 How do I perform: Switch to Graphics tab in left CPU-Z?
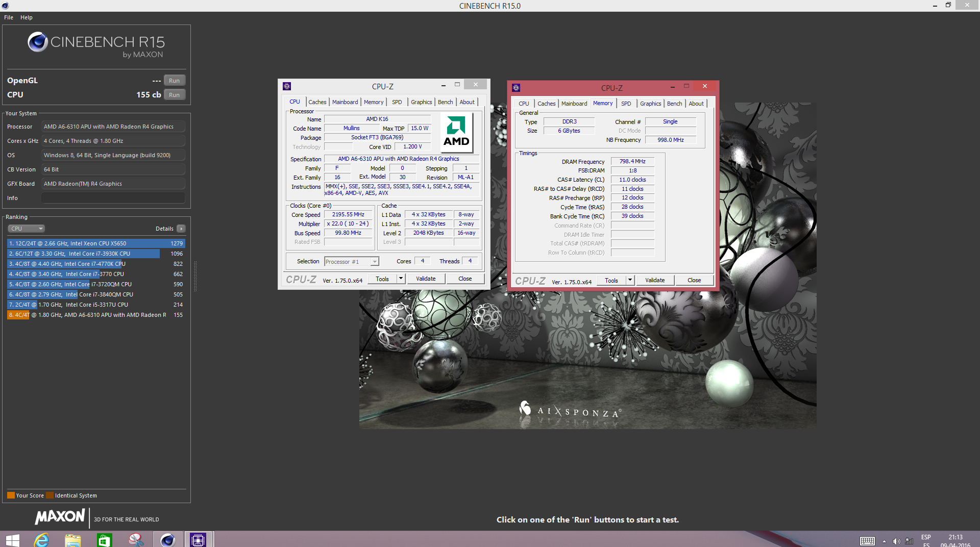[x=422, y=102]
